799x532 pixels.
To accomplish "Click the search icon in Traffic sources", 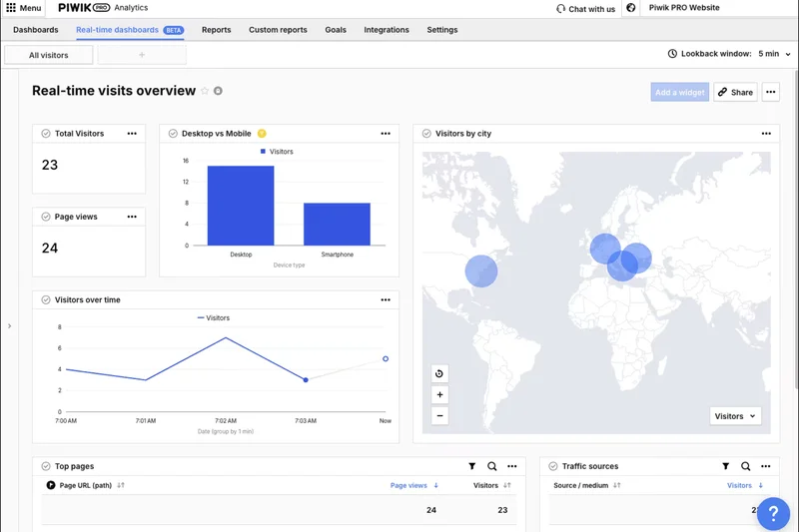I will tap(746, 466).
